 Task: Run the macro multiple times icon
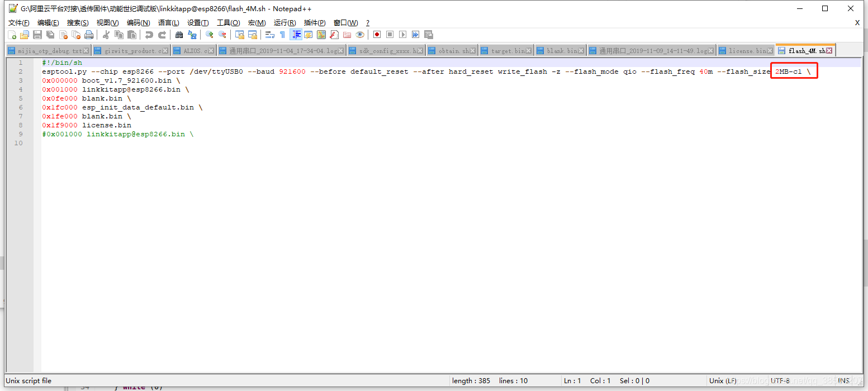tap(415, 35)
